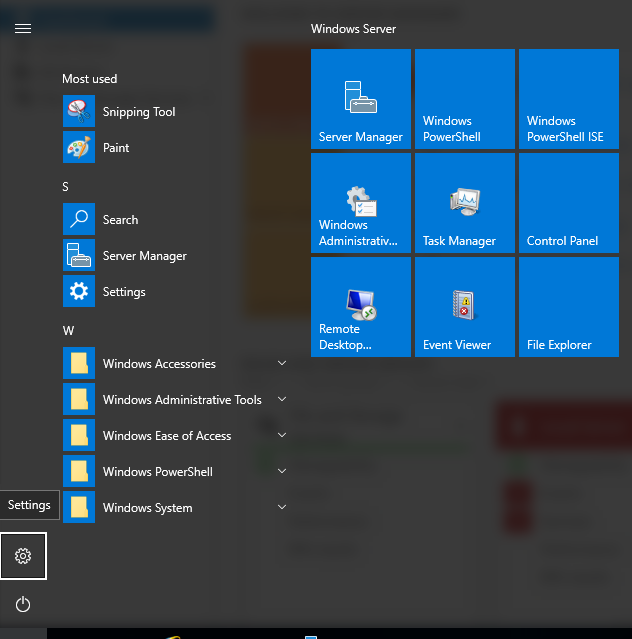The height and width of the screenshot is (639, 632).
Task: Open the Server Manager tile
Action: click(361, 99)
